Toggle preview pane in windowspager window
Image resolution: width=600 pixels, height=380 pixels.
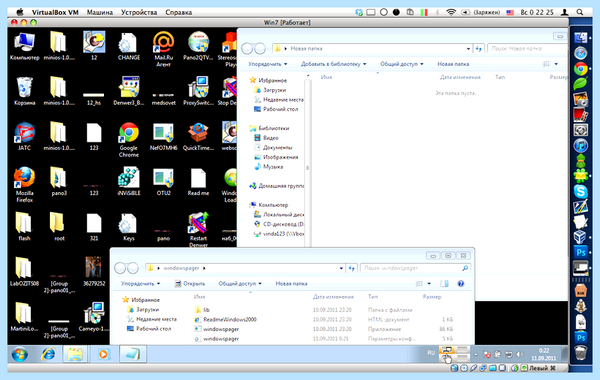[x=444, y=284]
